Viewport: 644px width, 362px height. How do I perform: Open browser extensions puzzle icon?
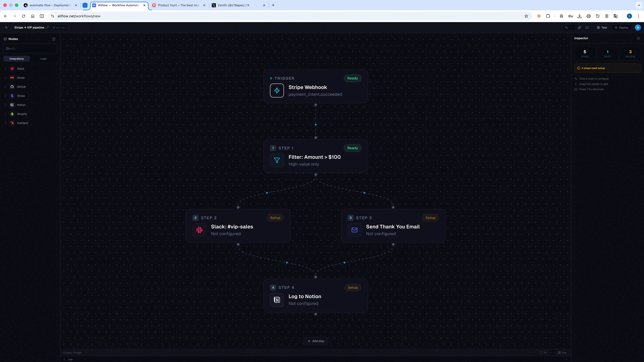[548, 16]
